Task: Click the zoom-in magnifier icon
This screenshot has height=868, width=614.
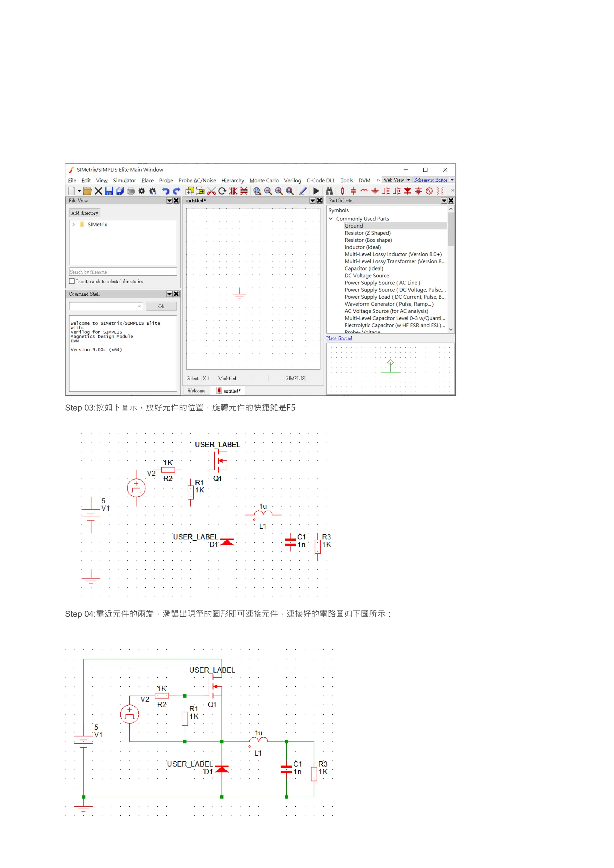Action: (279, 191)
